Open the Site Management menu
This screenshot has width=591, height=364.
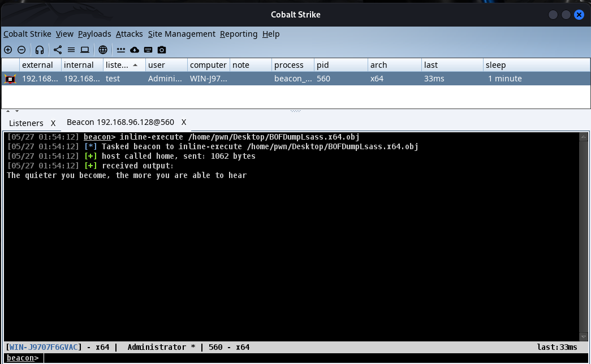pos(182,34)
